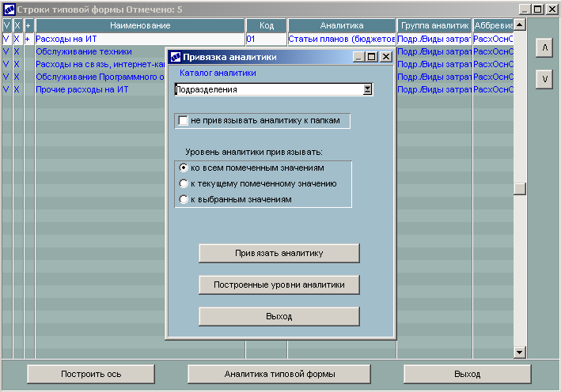Select 'ко всем помеченным значениям' radio option
The width and height of the screenshot is (561, 392).
[184, 168]
